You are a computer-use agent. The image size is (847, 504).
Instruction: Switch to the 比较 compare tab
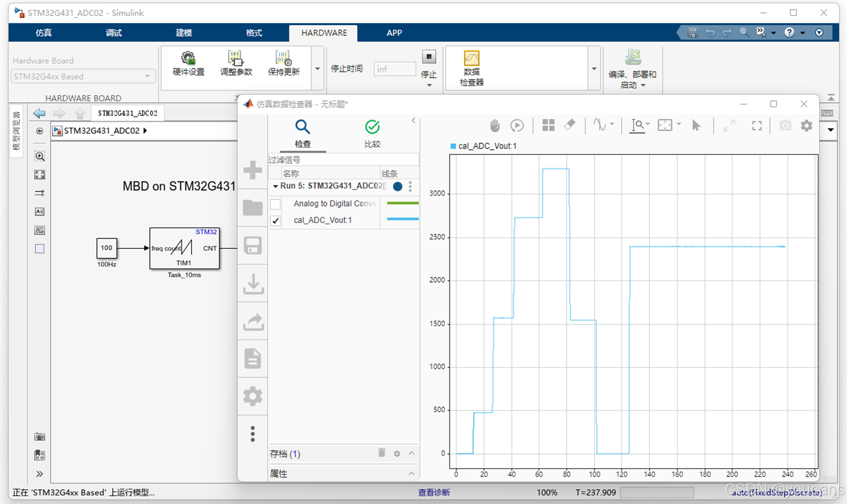coord(372,134)
